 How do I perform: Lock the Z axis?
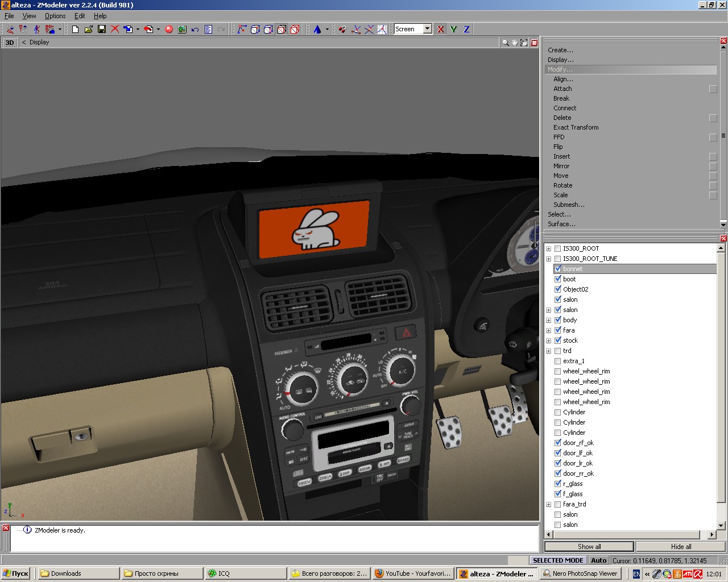coord(467,29)
